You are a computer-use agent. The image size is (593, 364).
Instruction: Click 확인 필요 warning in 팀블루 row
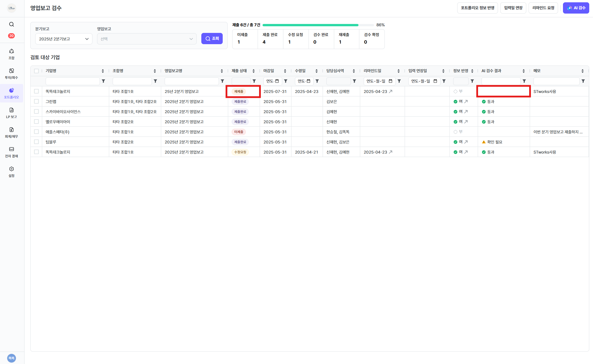492,142
